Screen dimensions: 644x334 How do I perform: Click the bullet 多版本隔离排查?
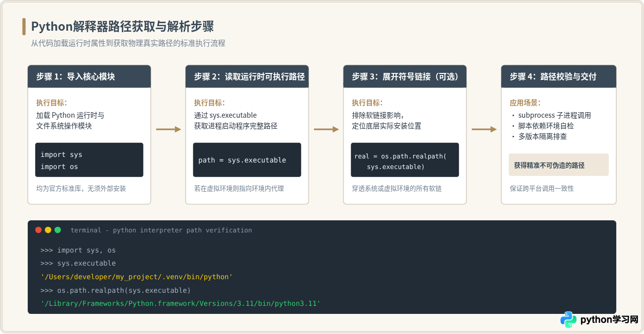click(x=543, y=136)
